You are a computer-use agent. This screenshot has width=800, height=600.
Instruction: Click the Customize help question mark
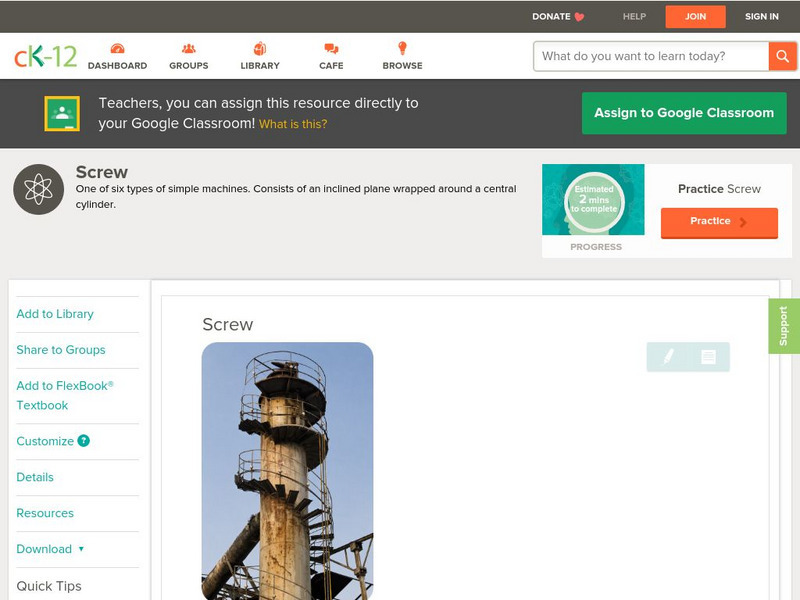tap(84, 440)
